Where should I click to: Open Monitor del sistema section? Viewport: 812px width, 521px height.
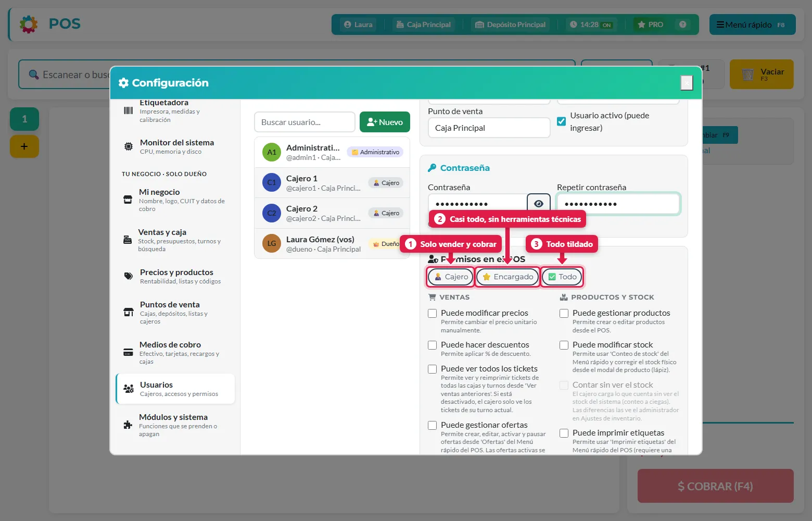pyautogui.click(x=175, y=146)
